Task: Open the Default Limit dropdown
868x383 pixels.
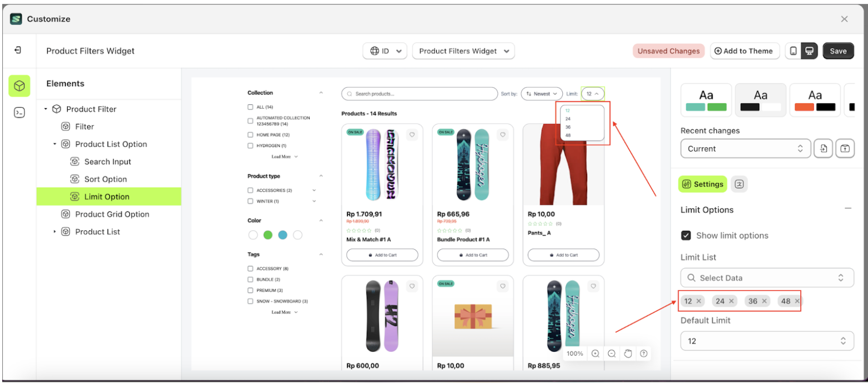Action: [766, 341]
